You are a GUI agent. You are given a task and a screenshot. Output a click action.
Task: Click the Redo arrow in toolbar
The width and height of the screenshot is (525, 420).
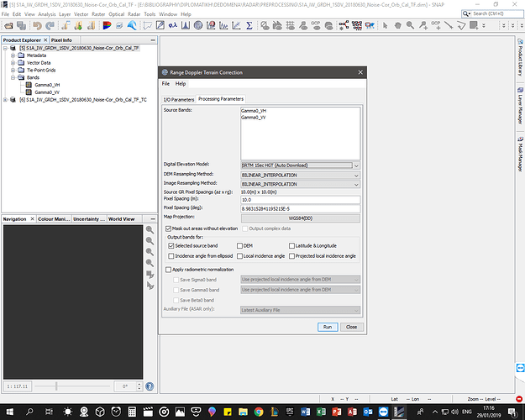(x=50, y=25)
